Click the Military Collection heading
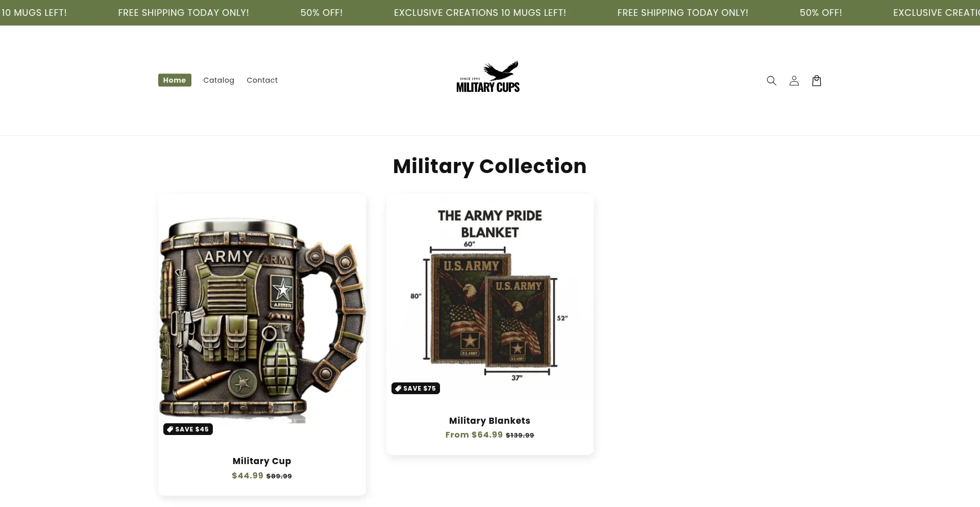This screenshot has width=980, height=507. tap(490, 166)
